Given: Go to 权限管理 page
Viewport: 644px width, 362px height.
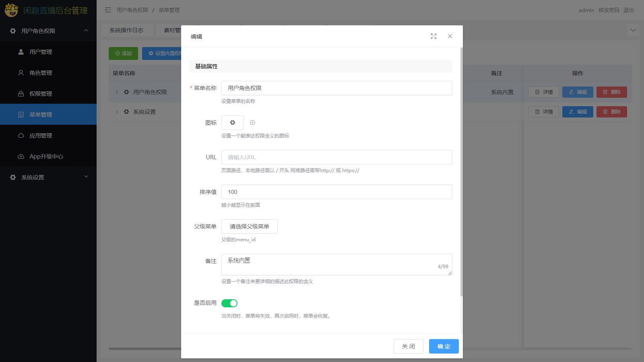Looking at the screenshot, I should (41, 94).
